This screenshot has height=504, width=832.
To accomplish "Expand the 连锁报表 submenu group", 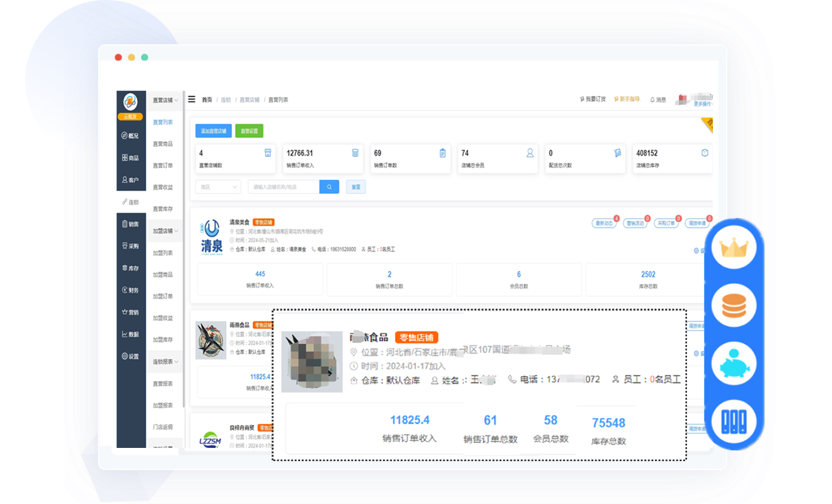I will [165, 362].
